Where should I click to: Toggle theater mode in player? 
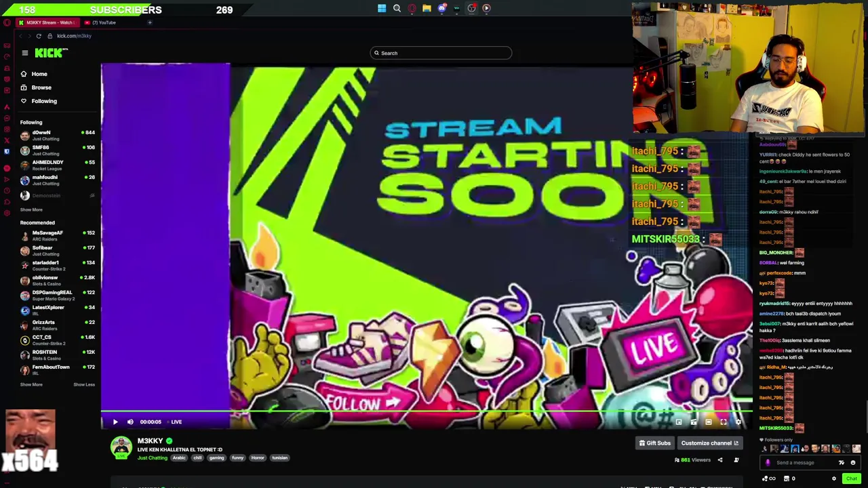(x=709, y=422)
